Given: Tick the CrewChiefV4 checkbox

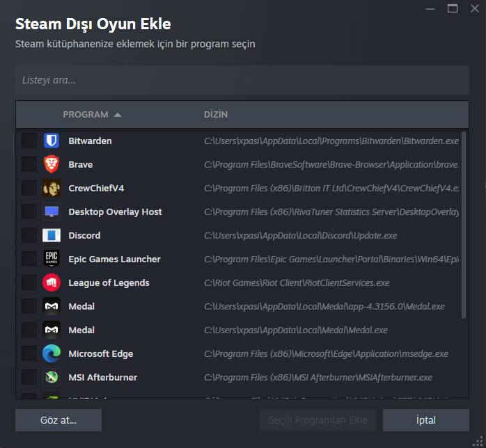Looking at the screenshot, I should (29, 188).
